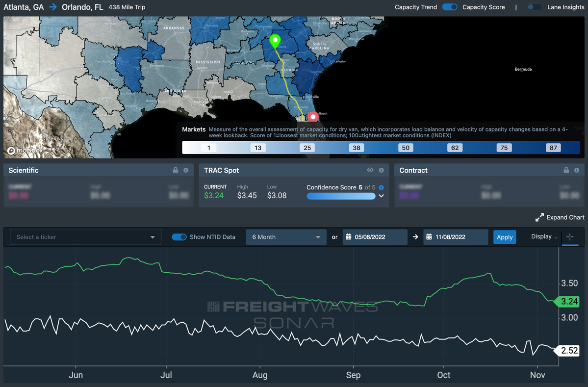Click legend value 13 swatch
This screenshot has height=387, width=588.
click(258, 148)
